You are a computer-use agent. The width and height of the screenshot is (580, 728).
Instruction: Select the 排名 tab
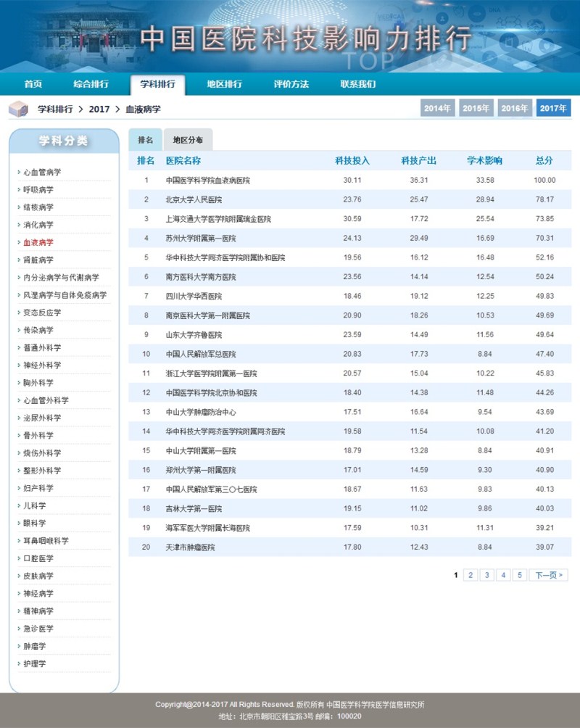click(x=145, y=140)
